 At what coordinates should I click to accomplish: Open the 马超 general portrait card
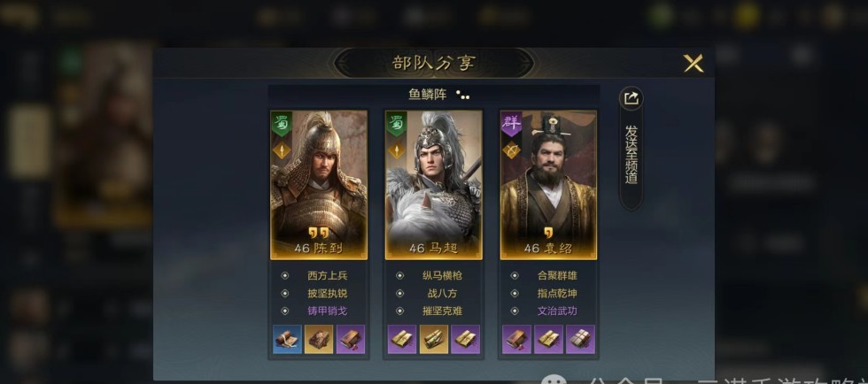[434, 185]
